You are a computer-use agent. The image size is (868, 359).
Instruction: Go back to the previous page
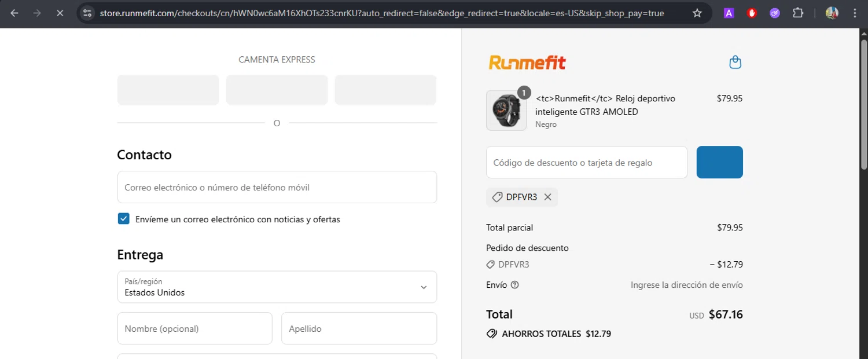point(14,13)
